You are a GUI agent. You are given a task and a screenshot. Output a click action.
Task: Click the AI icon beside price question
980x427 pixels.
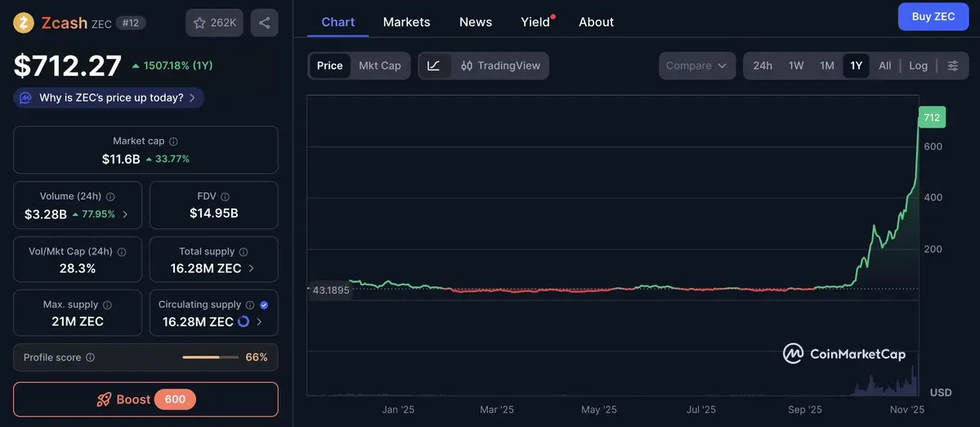[25, 97]
